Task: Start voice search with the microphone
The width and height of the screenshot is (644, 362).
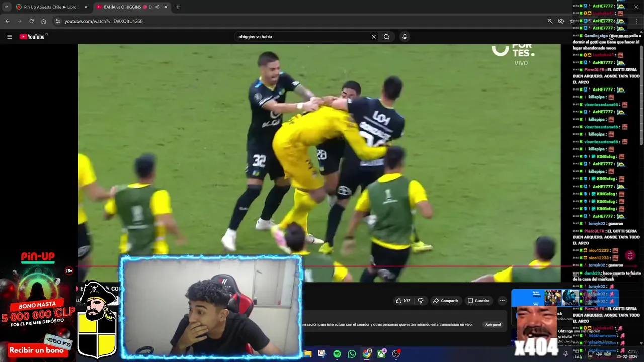Action: point(405,37)
